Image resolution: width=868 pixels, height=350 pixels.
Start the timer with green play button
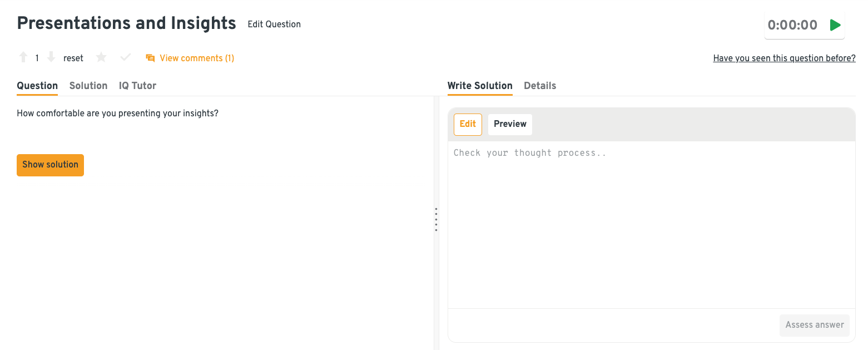point(835,25)
